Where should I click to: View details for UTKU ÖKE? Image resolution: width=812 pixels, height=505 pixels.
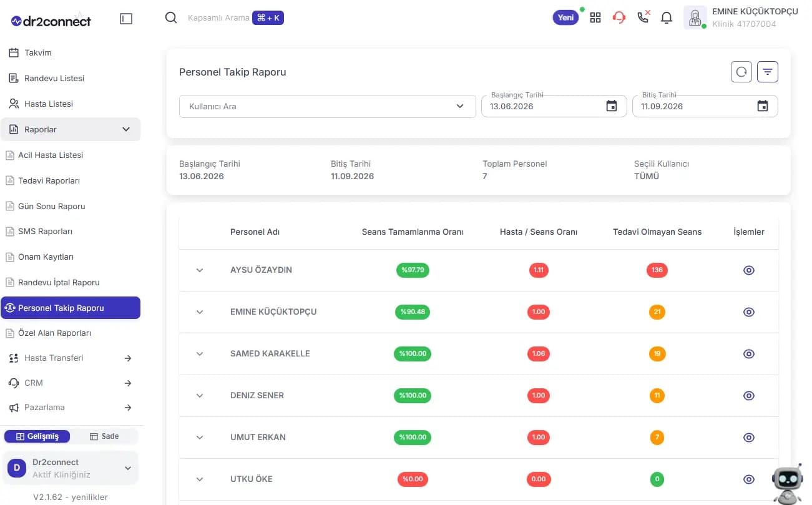tap(749, 479)
